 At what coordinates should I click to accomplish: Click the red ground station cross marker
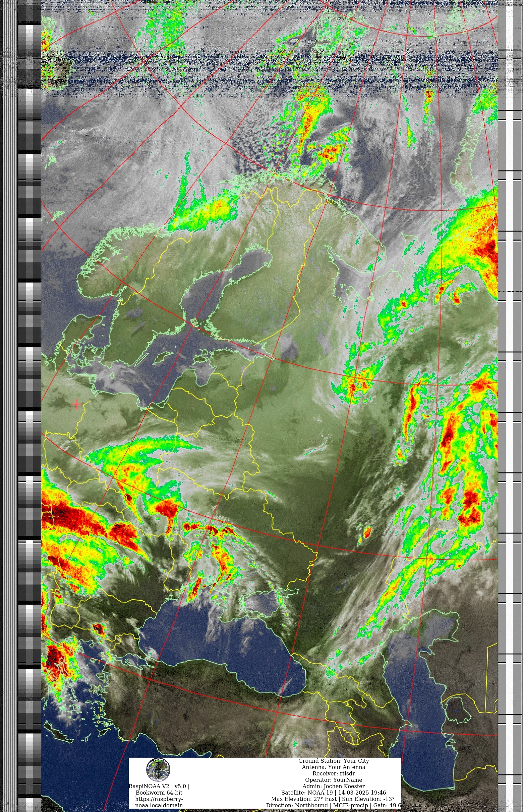tap(77, 404)
